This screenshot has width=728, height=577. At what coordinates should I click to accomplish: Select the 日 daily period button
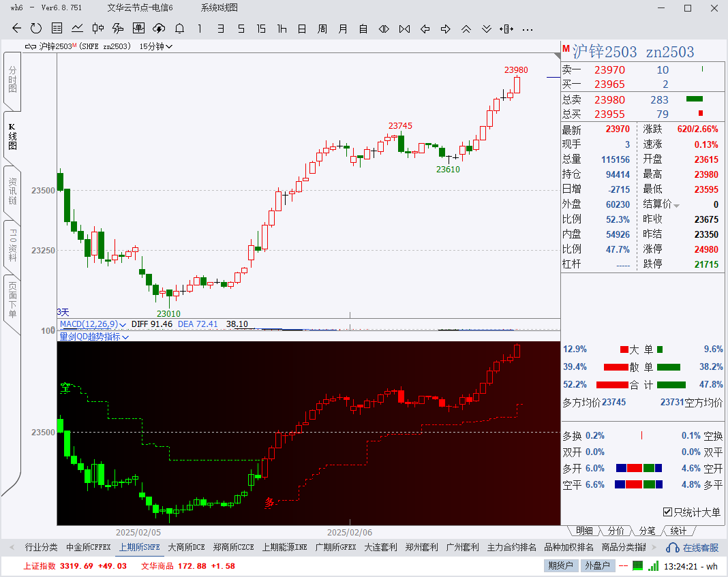click(302, 29)
